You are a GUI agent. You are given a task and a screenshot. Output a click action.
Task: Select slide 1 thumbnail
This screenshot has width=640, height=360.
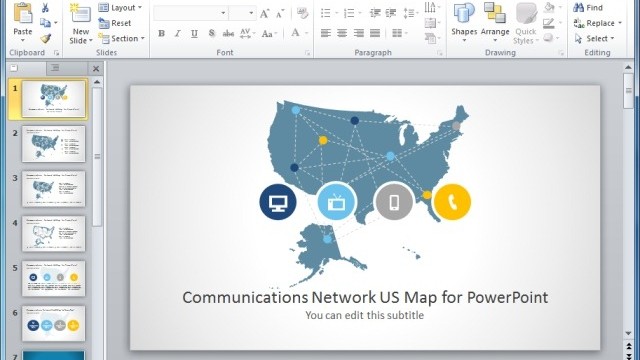point(53,98)
